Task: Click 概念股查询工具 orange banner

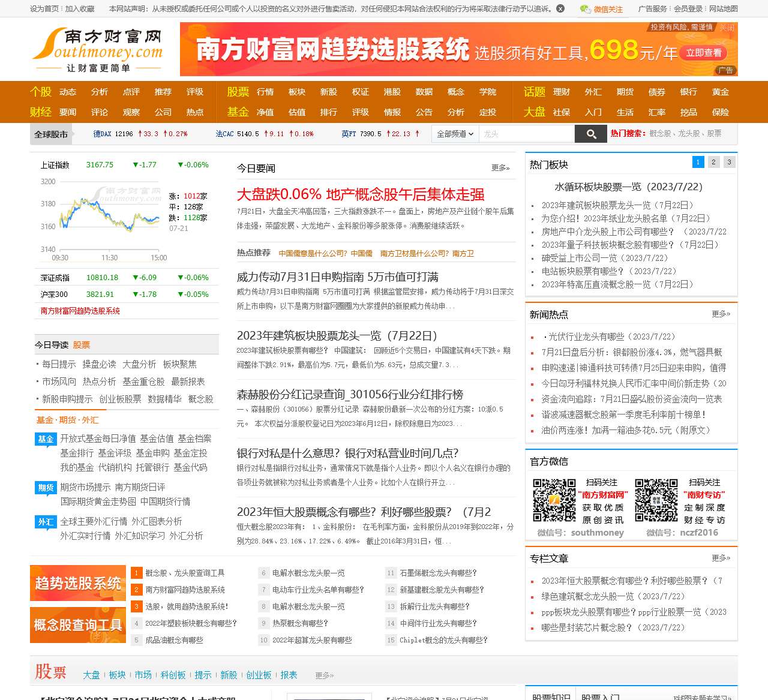Action: [78, 625]
